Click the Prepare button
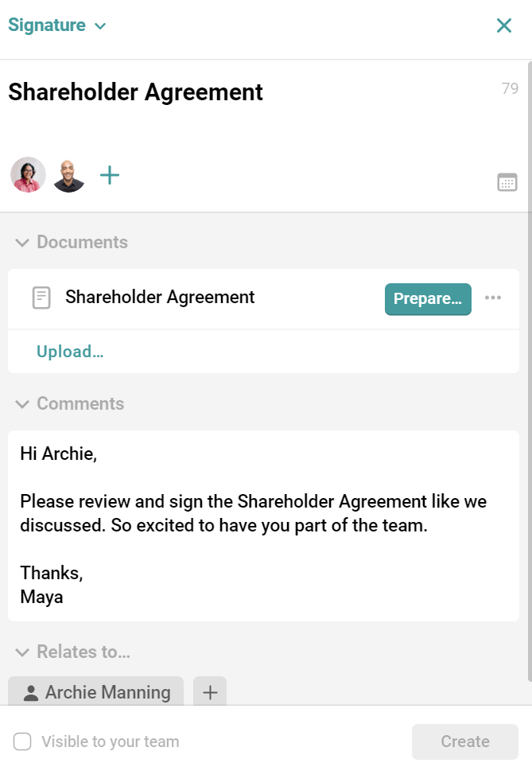 pos(428,299)
